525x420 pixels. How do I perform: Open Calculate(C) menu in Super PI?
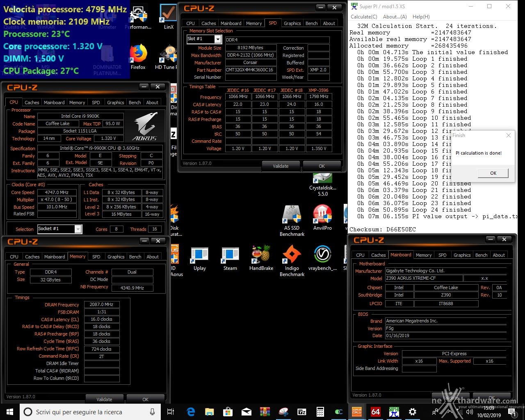pos(364,17)
